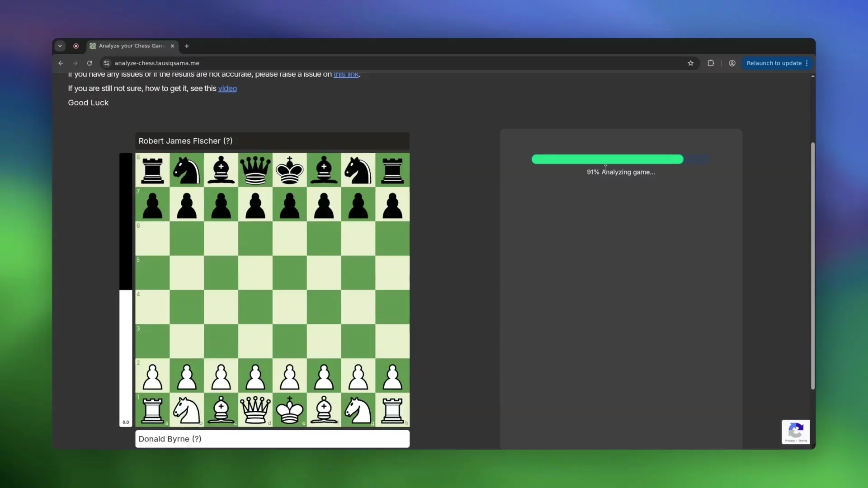Open the browser three-dot menu
Image resolution: width=868 pixels, height=488 pixels.
coord(807,63)
